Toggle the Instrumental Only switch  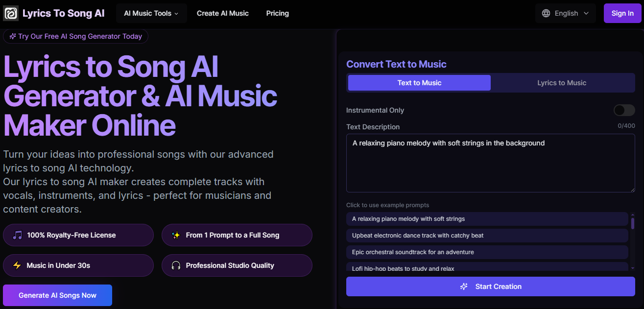tap(624, 110)
